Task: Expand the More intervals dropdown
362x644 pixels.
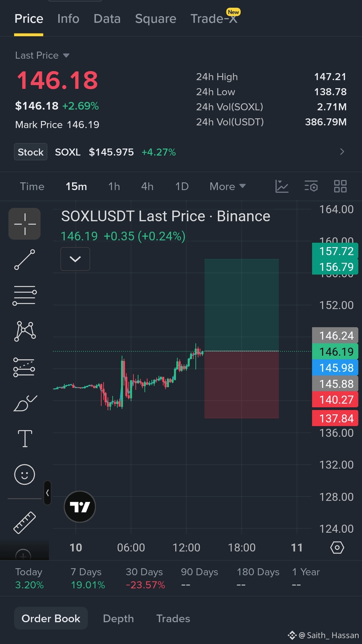Action: point(228,186)
